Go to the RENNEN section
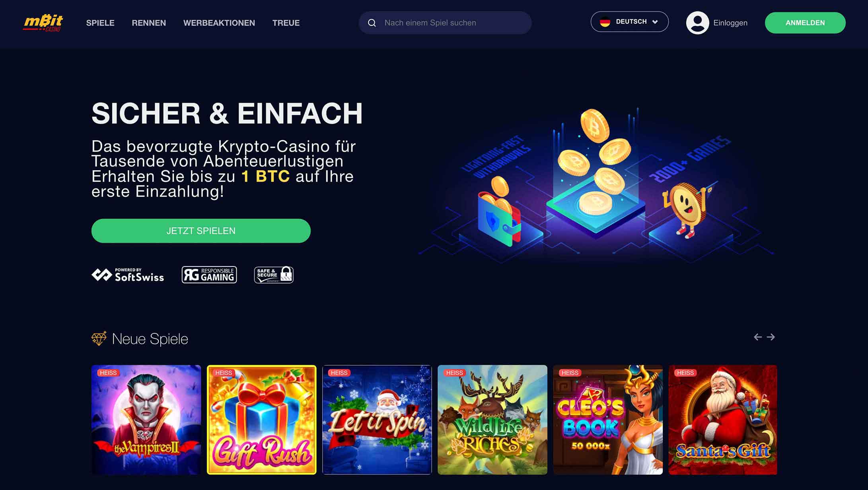This screenshot has height=490, width=868. [x=149, y=23]
